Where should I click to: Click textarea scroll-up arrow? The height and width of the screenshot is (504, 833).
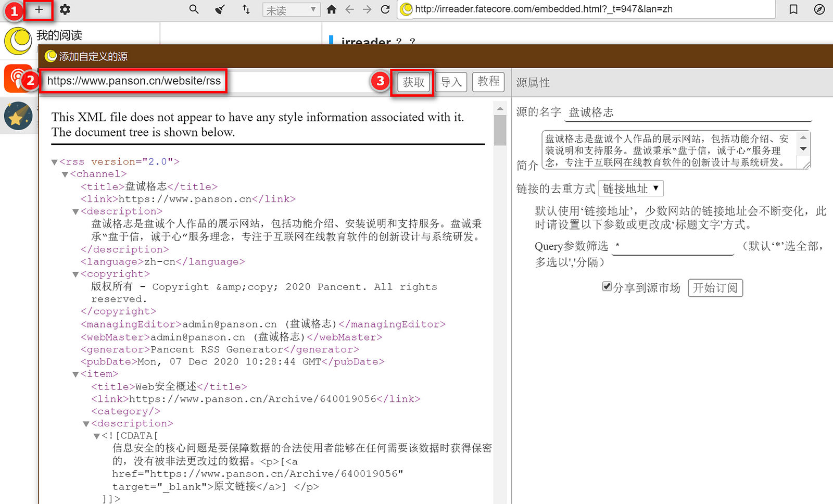tap(803, 137)
